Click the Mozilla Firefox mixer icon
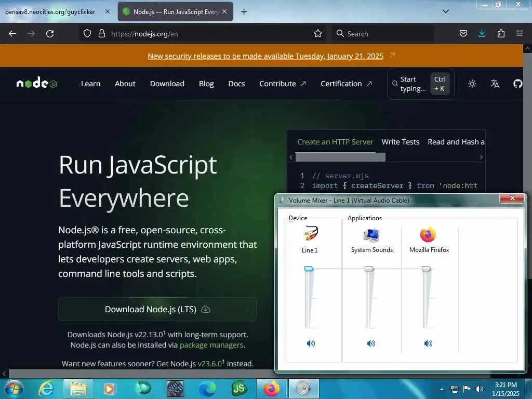Image resolution: width=532 pixels, height=399 pixels. coord(428,234)
